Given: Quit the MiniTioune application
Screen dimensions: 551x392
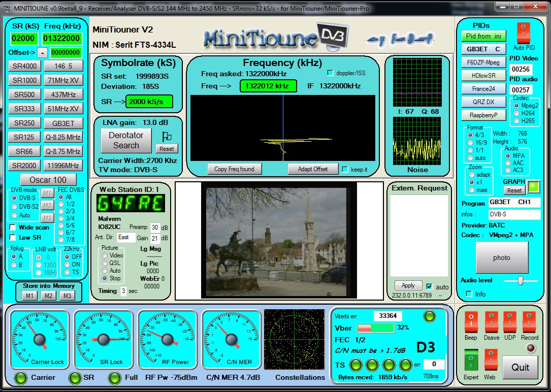Looking at the screenshot, I should [x=520, y=368].
